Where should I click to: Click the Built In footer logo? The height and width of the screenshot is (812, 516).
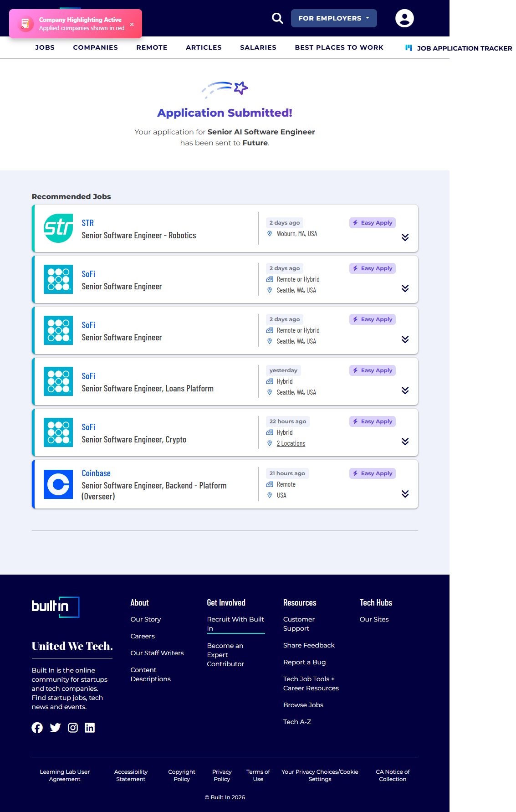56,607
